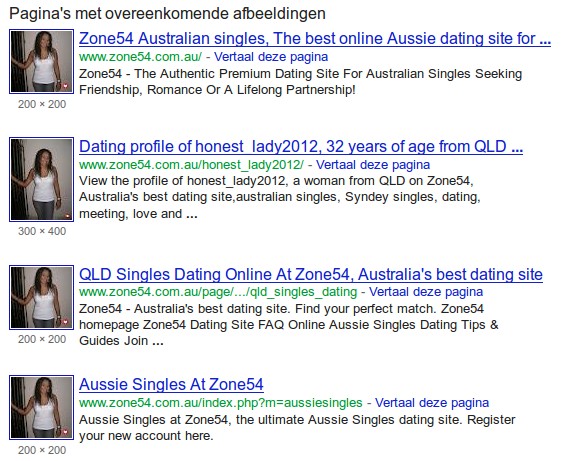Click the description text about Register your new account

(297, 427)
